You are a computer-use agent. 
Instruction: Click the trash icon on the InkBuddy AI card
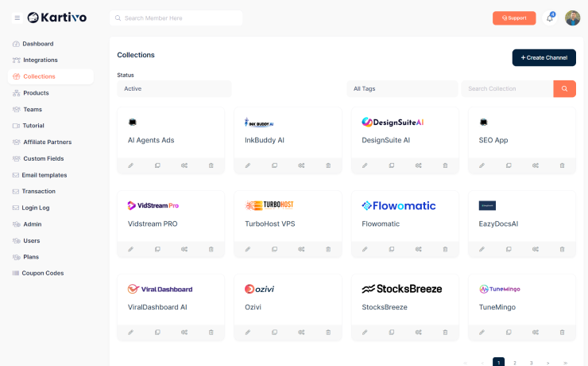coord(328,165)
